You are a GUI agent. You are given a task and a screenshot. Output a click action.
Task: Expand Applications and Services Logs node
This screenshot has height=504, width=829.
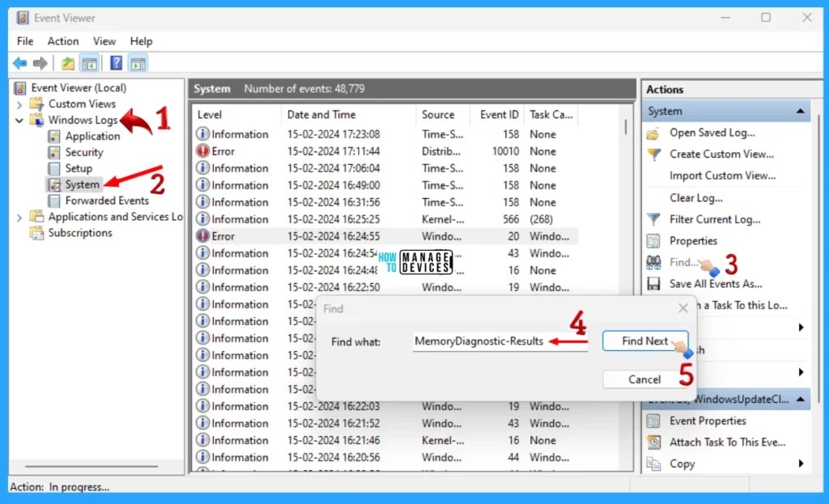19,217
